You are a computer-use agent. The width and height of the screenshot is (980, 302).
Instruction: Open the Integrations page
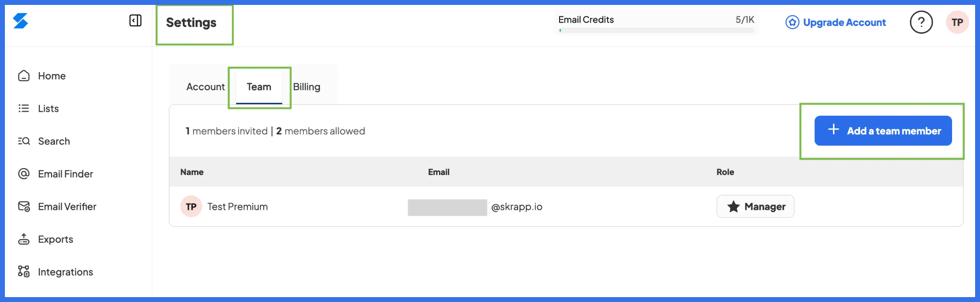tap(55, 272)
